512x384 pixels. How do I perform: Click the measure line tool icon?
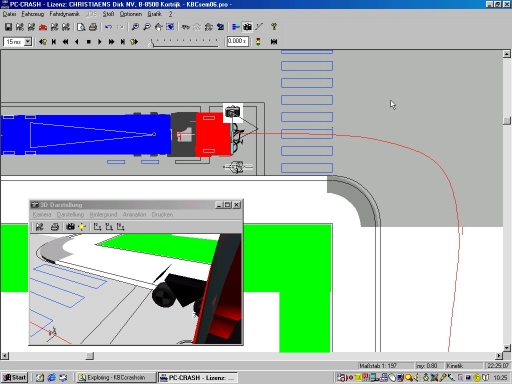tap(259, 27)
